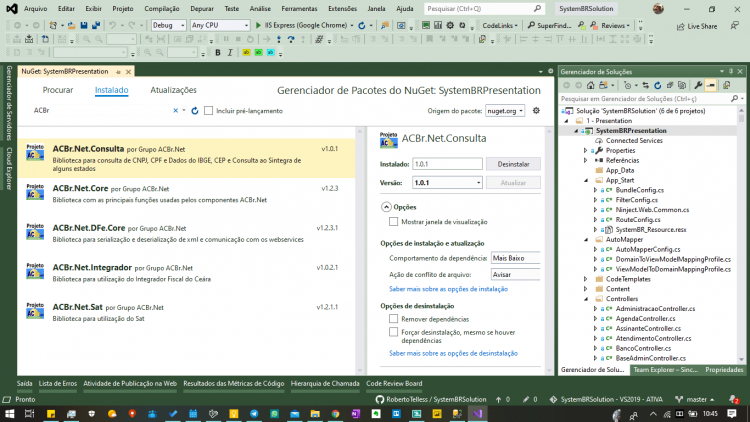This screenshot has width=750, height=422.
Task: Click Sync with Active Document icon
Action: tap(645, 85)
